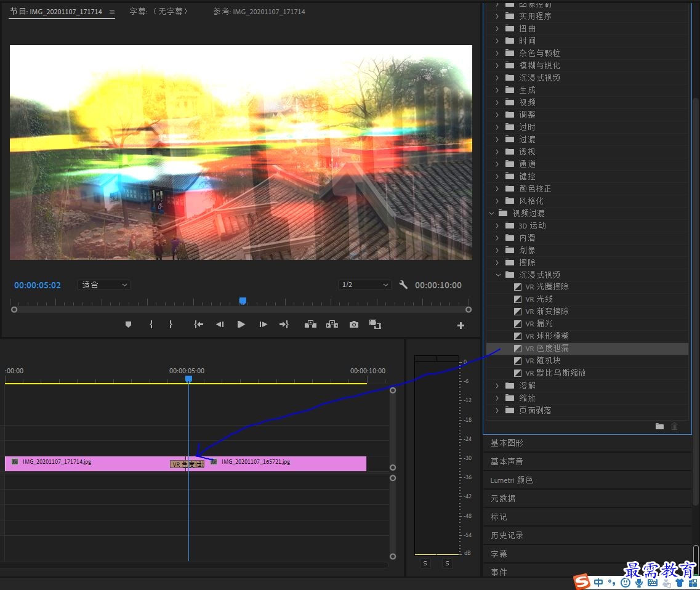Viewport: 700px width, 590px height.
Task: Expand the 3D 运动 folder
Action: (497, 225)
